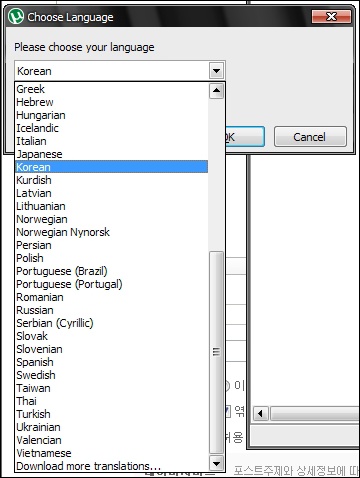Image resolution: width=360 pixels, height=478 pixels.
Task: Click the list scrollbar down arrow
Action: tap(216, 463)
